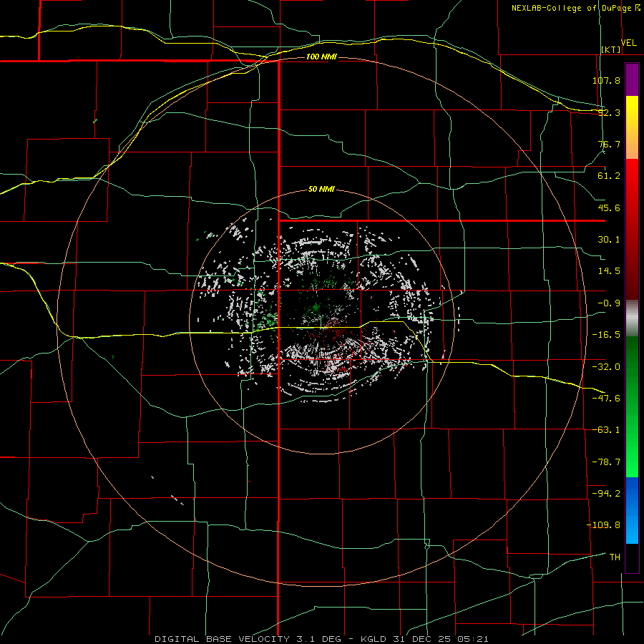
Task: Click the blue segment of the color bar
Action: pyautogui.click(x=632, y=510)
